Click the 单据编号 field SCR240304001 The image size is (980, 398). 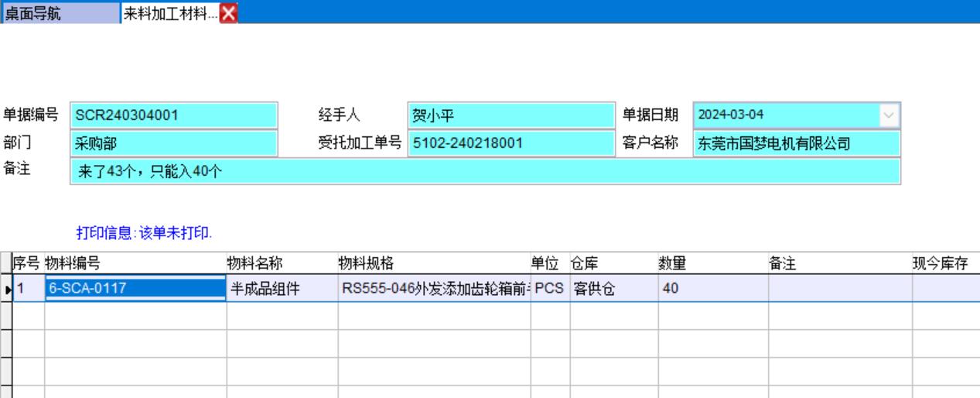173,115
